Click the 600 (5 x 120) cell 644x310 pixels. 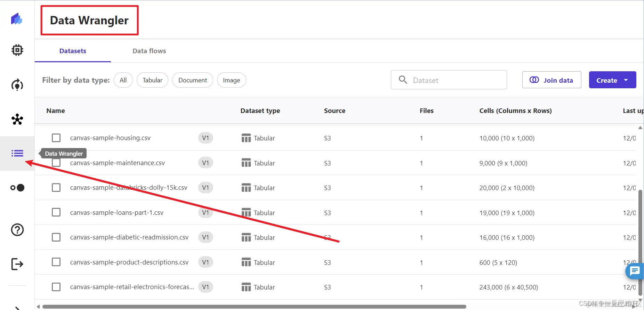498,262
